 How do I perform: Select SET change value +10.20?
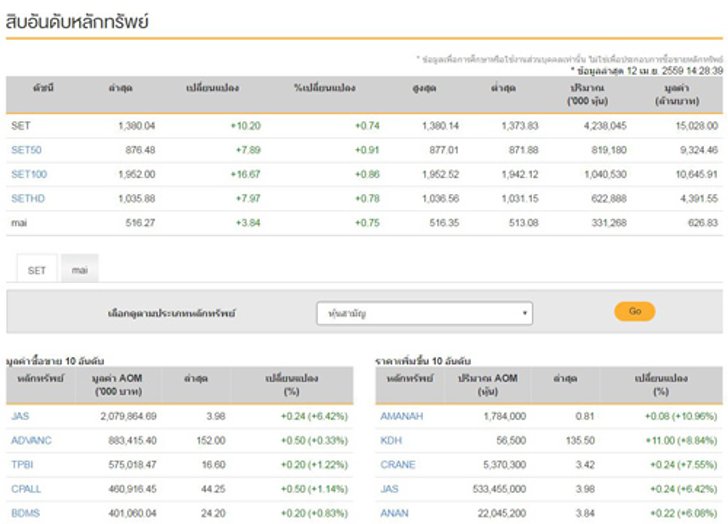(x=246, y=126)
